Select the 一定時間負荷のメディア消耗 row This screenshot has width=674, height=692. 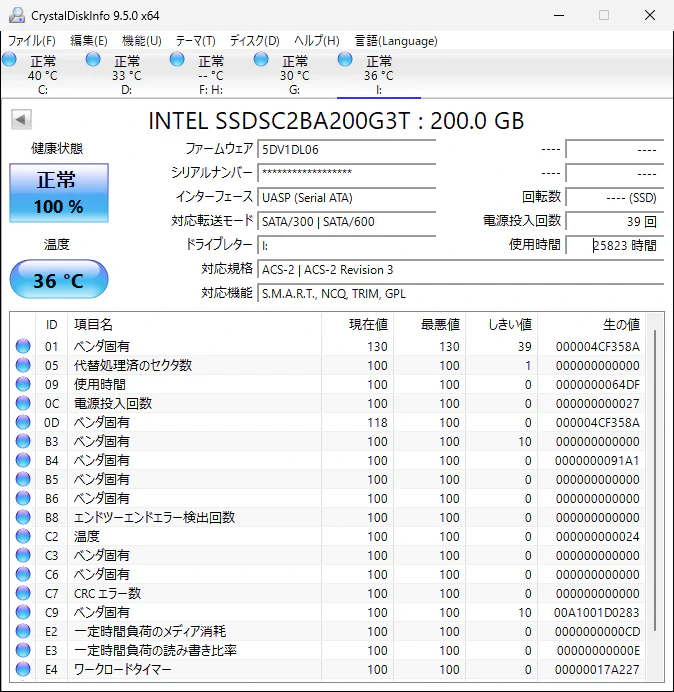click(328, 631)
